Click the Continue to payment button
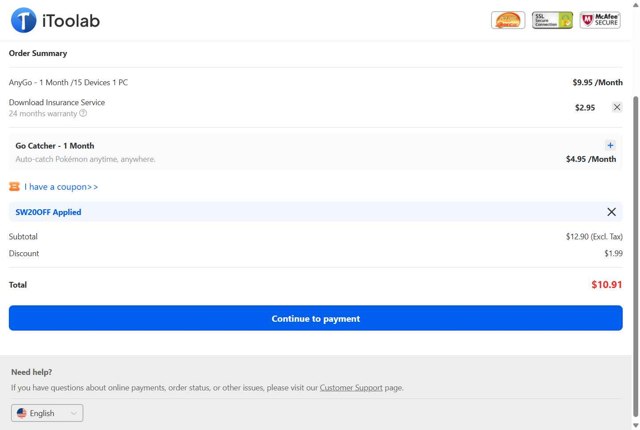 [316, 318]
